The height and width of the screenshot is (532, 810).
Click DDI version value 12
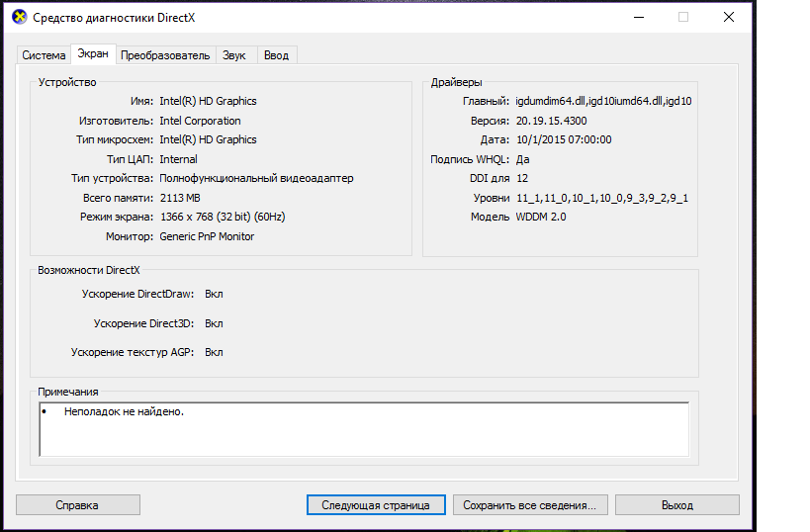(x=522, y=179)
